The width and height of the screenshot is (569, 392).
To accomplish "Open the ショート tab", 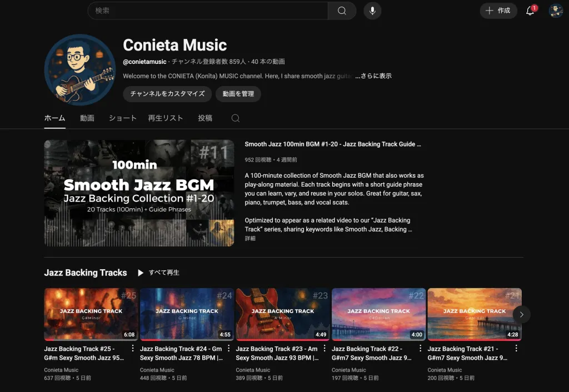I will (x=122, y=118).
